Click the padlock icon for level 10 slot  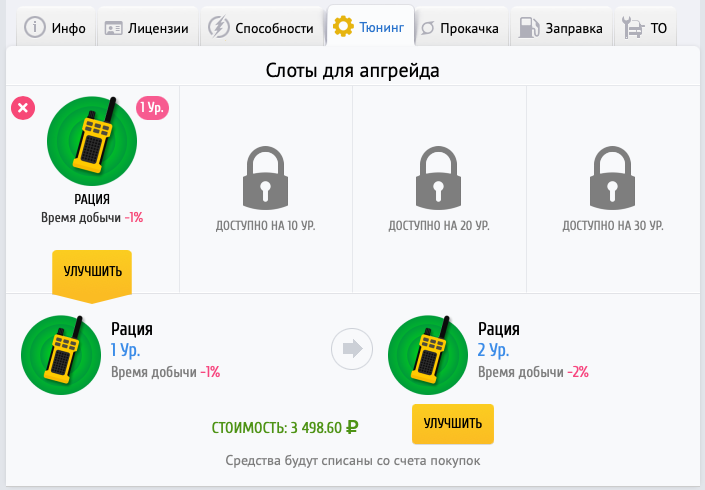coord(265,178)
